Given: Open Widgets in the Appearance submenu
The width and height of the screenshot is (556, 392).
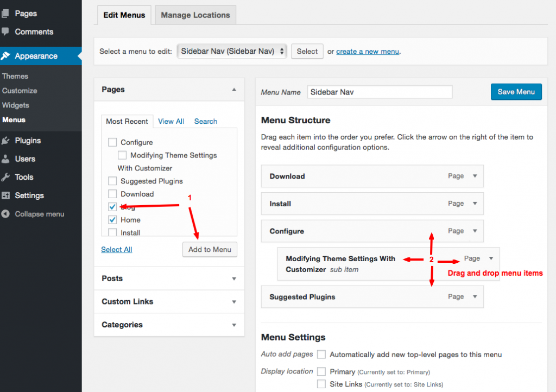Looking at the screenshot, I should coord(16,105).
